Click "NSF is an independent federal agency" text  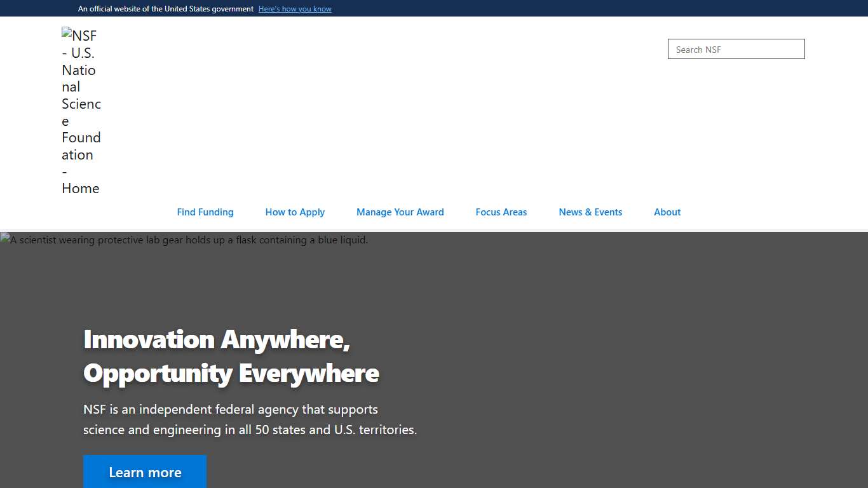pos(231,409)
